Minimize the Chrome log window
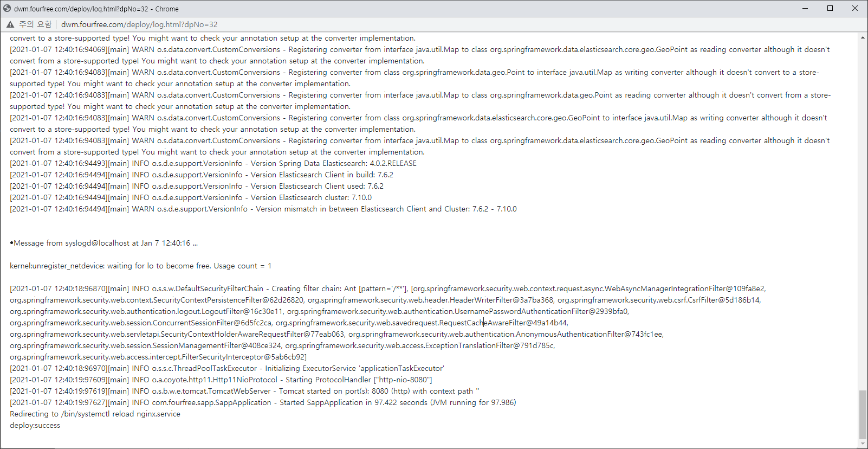Viewport: 868px width, 449px height. coord(805,8)
